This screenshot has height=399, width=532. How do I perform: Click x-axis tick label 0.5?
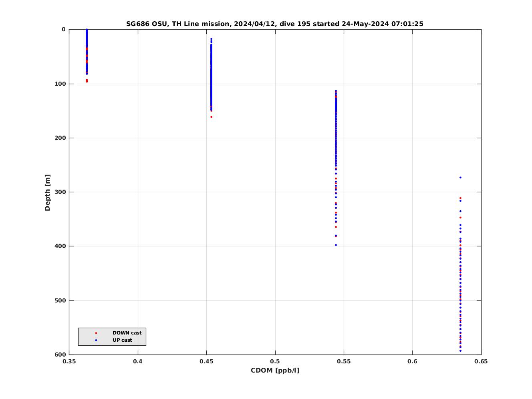coord(275,361)
